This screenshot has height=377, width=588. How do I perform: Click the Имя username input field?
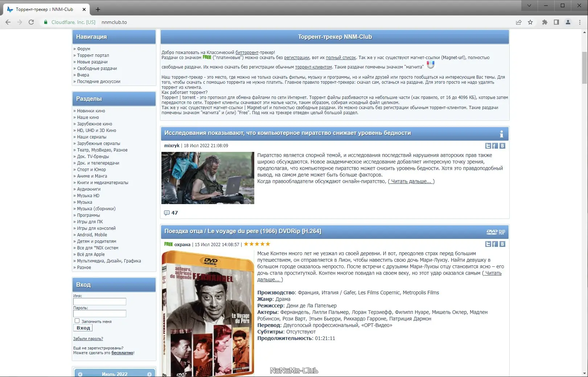coord(100,302)
